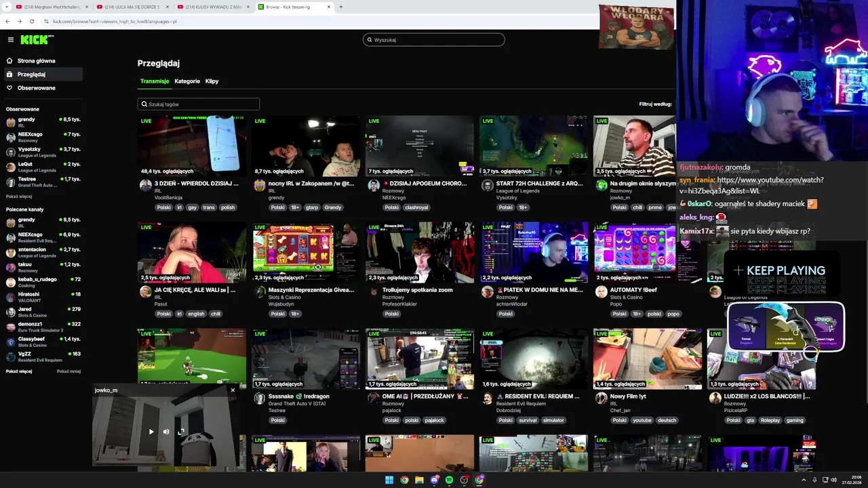Open Vysotzky in followed channels list
This screenshot has width=868, height=488.
pyautogui.click(x=43, y=152)
